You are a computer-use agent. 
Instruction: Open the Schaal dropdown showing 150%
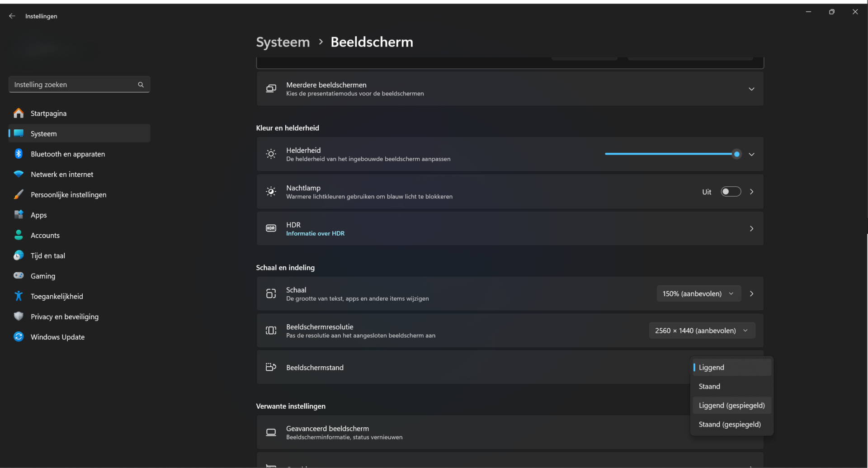pyautogui.click(x=698, y=293)
